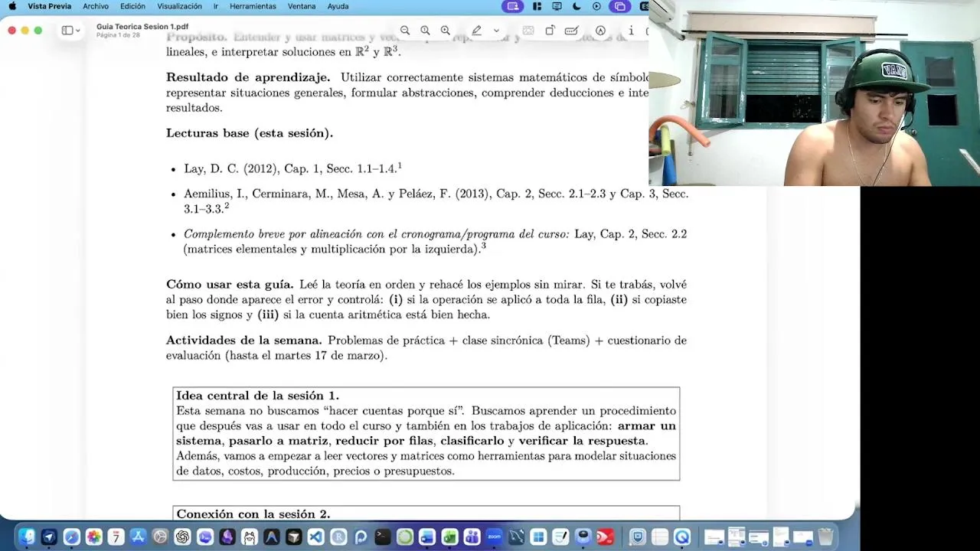Viewport: 980px width, 551px height.
Task: Click the screen sharing status icon in menu bar
Action: [x=513, y=6]
